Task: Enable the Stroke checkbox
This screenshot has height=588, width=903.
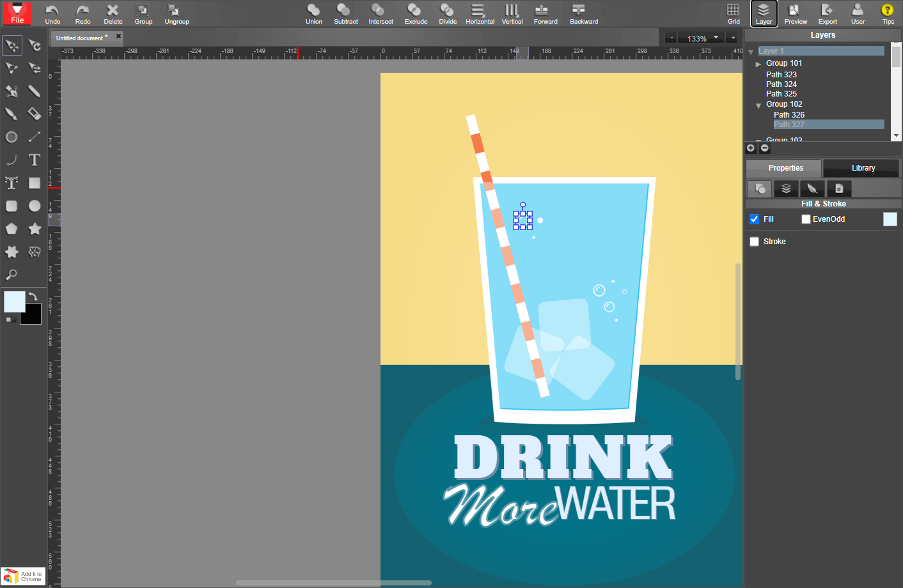Action: tap(755, 242)
